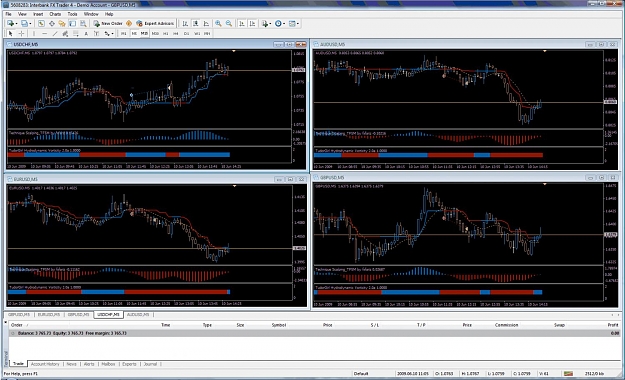Open the File menu
Image resolution: width=625 pixels, height=380 pixels.
(x=8, y=14)
